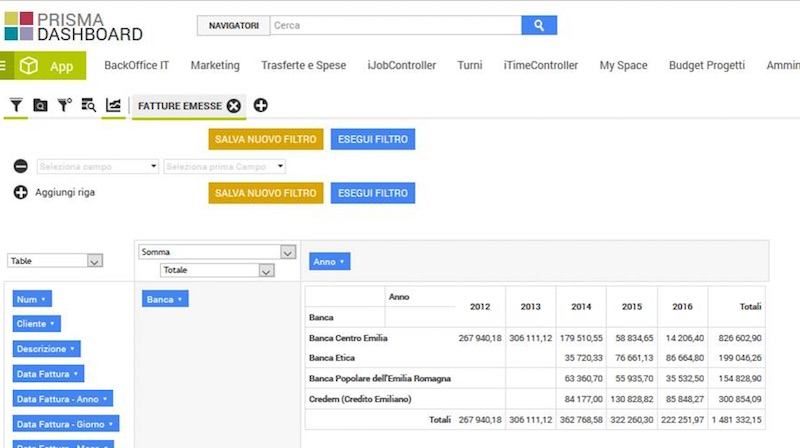The width and height of the screenshot is (800, 448).
Task: Open the Table renderer dropdown
Action: pyautogui.click(x=55, y=261)
